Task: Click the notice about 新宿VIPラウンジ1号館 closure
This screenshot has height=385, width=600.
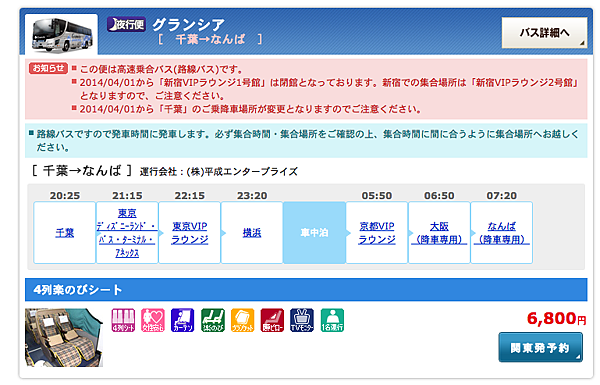Action: [x=329, y=89]
